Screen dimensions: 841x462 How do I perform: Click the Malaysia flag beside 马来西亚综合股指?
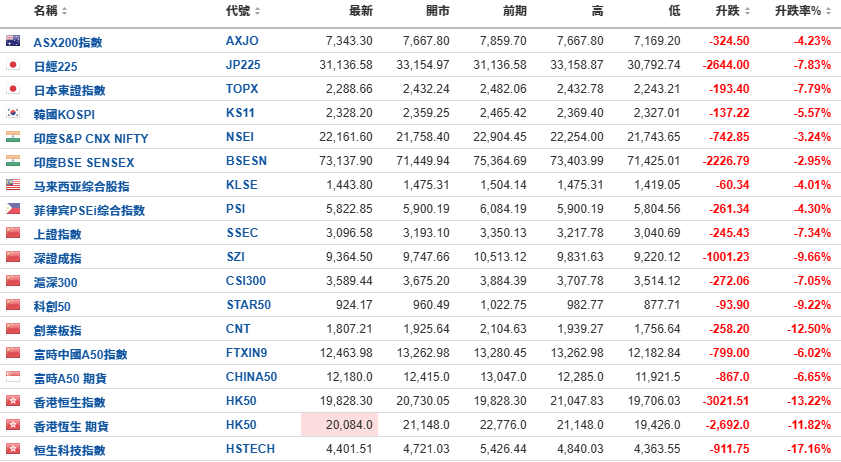13,185
